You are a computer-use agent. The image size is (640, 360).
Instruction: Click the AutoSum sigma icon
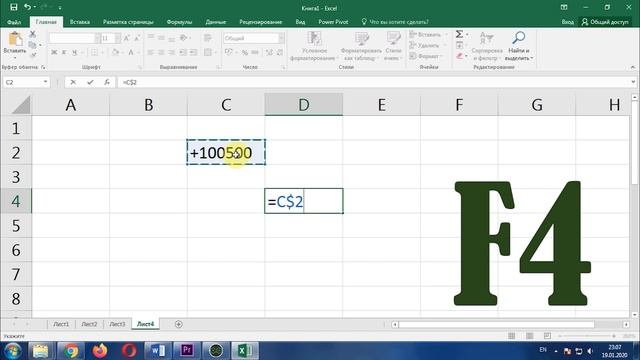[x=459, y=34]
